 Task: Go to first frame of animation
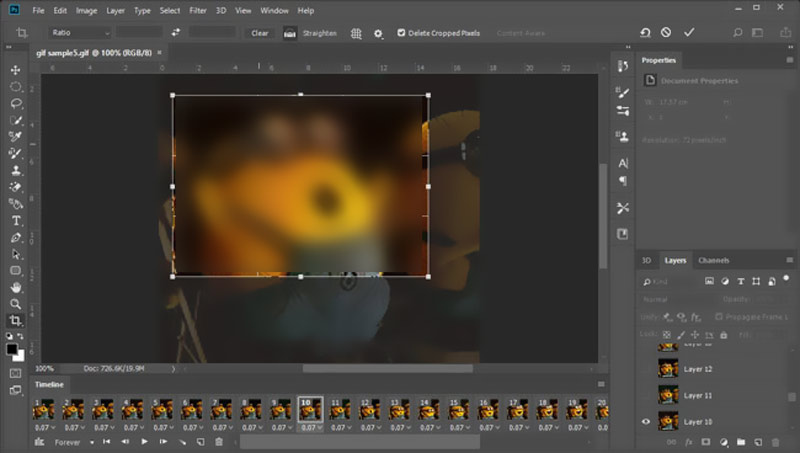point(107,442)
